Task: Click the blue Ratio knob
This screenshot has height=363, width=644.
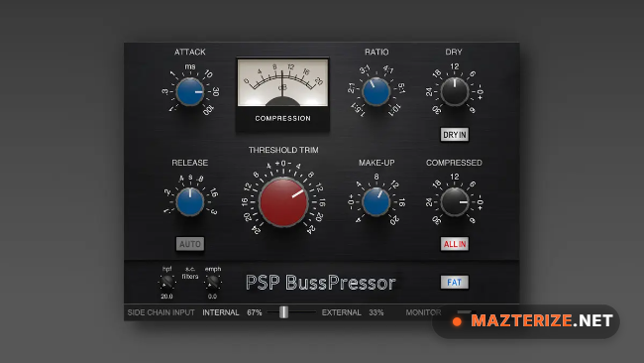Action: [376, 91]
